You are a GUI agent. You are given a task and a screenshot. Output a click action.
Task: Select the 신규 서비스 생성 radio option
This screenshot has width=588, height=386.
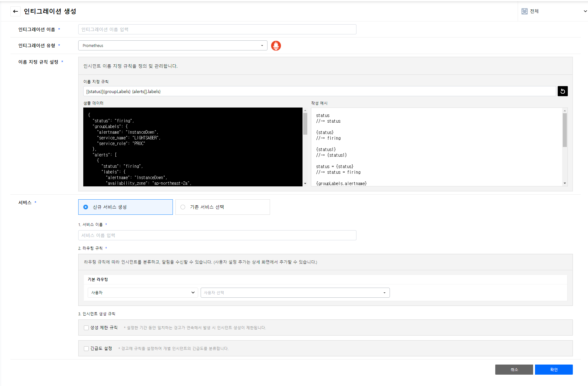86,207
